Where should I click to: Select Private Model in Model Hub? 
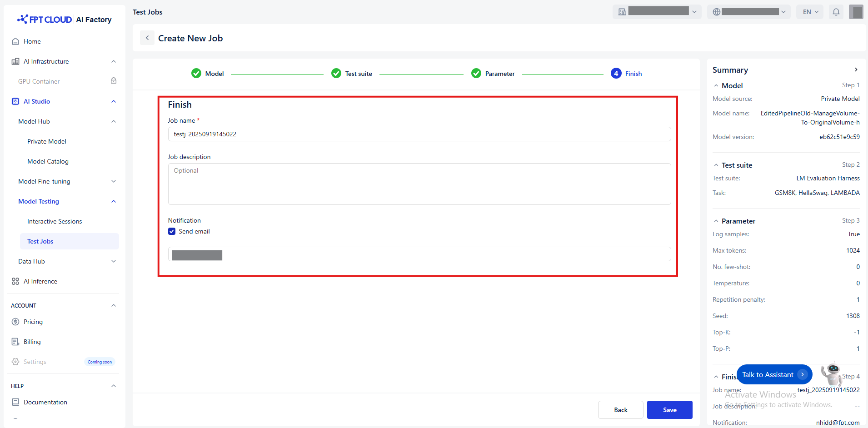[47, 141]
